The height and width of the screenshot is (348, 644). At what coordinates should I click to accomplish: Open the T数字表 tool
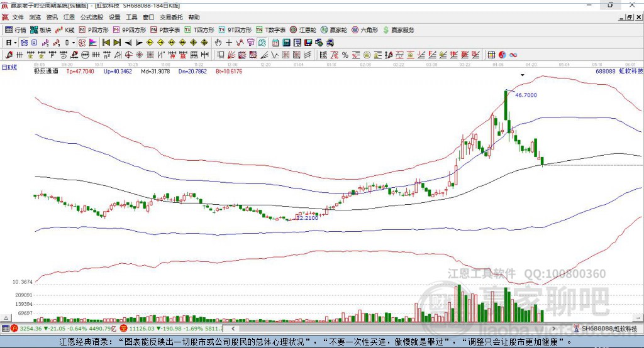[270, 30]
